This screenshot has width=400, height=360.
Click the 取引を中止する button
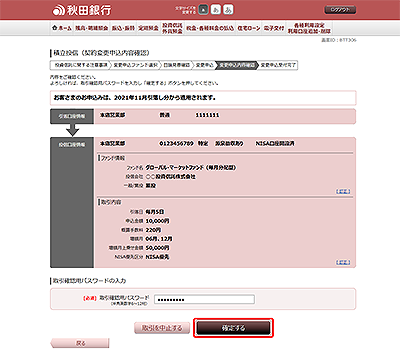(162, 328)
